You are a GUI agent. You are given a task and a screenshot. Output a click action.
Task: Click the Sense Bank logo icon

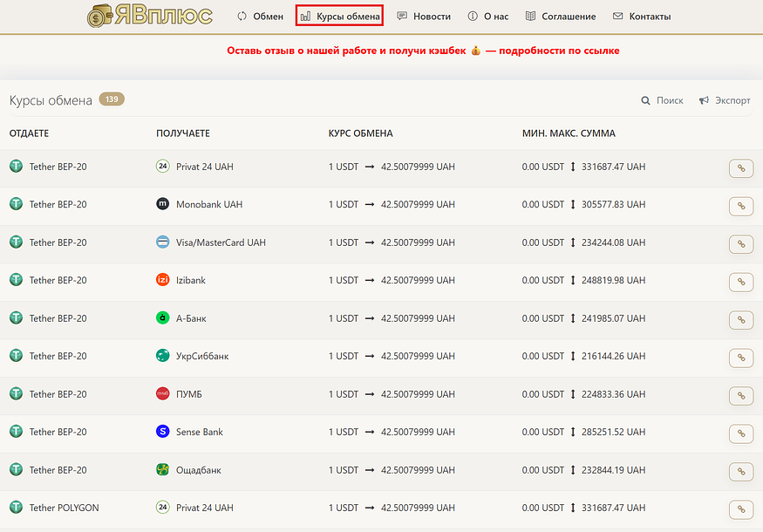[162, 432]
